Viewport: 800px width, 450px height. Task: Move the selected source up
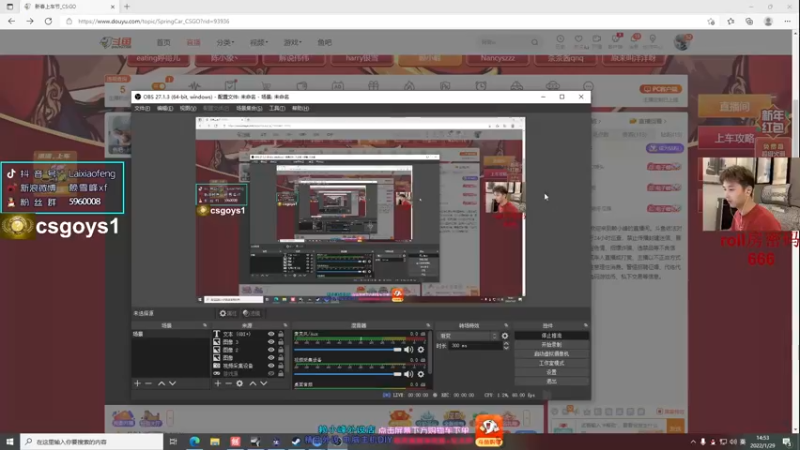click(x=253, y=383)
